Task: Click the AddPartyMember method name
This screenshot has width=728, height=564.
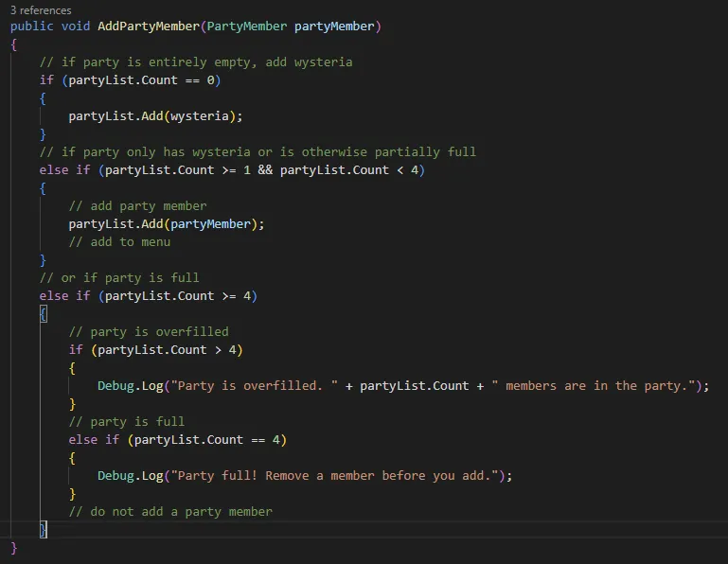Action: 149,26
